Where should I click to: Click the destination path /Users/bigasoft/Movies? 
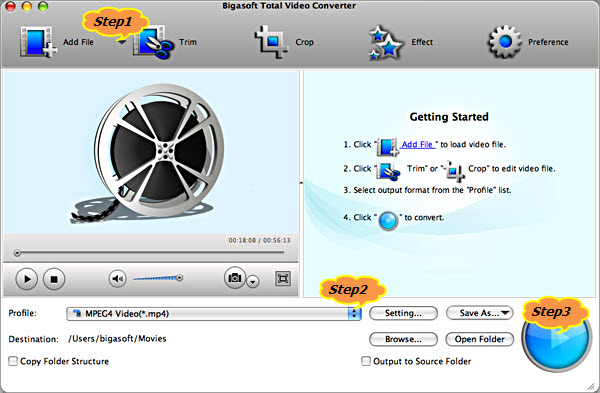coord(117,339)
